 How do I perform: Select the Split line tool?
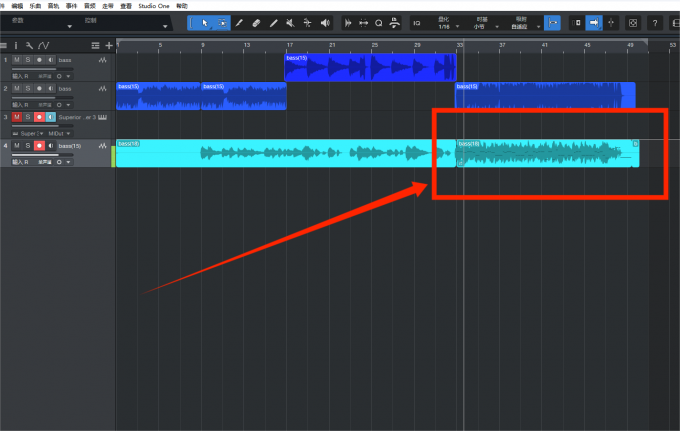click(x=273, y=23)
